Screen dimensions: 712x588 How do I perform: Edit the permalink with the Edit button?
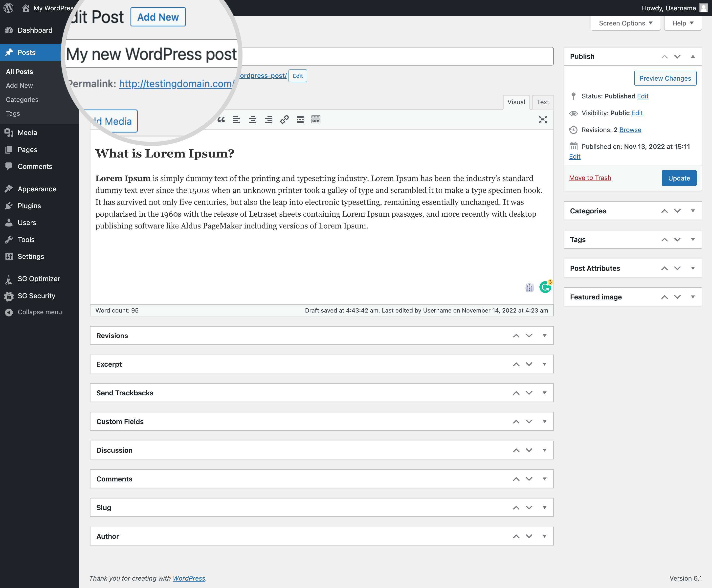click(x=298, y=76)
